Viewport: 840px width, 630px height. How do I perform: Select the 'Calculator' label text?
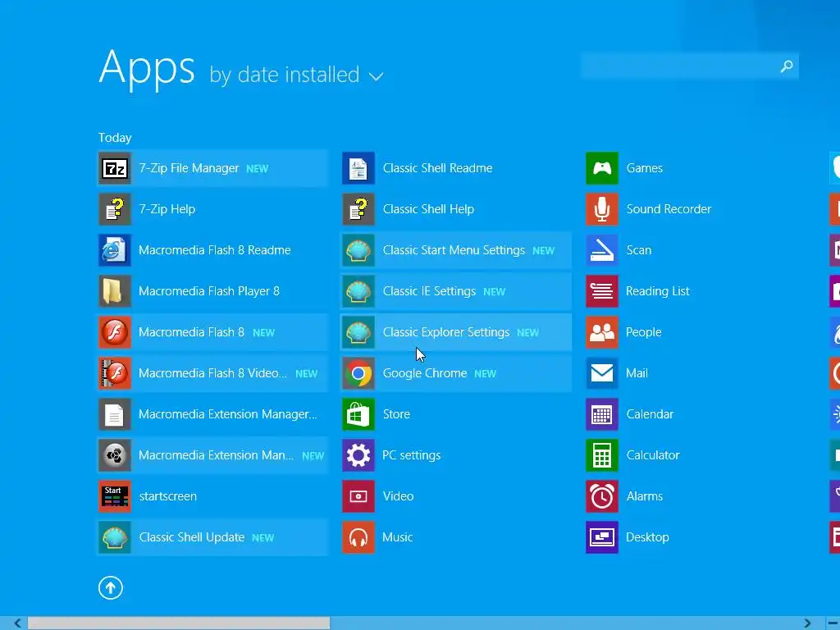click(653, 455)
